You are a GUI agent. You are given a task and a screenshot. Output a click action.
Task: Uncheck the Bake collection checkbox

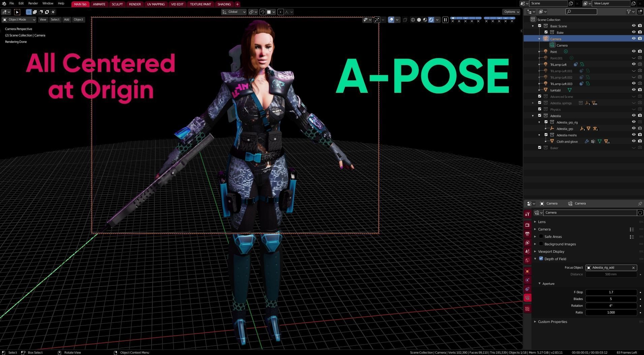546,32
